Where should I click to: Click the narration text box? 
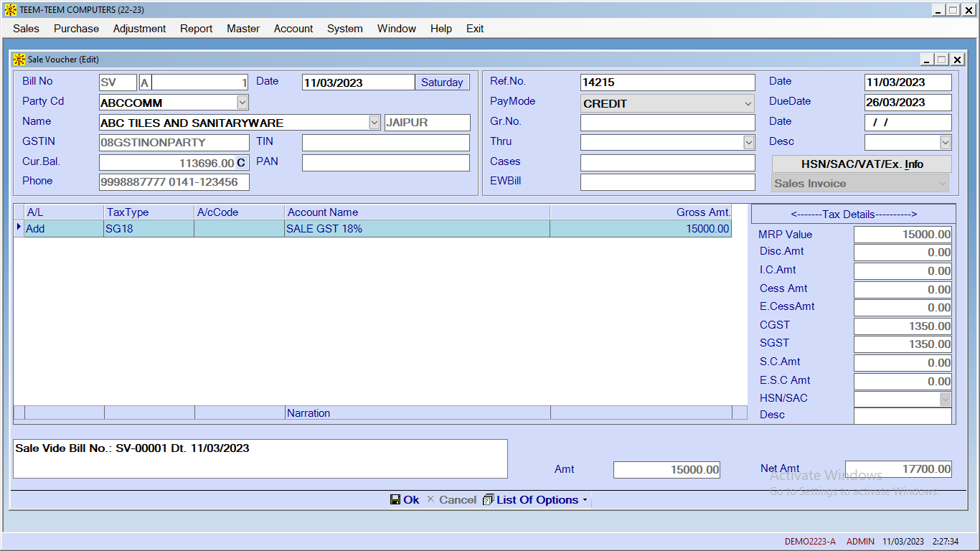click(260, 458)
